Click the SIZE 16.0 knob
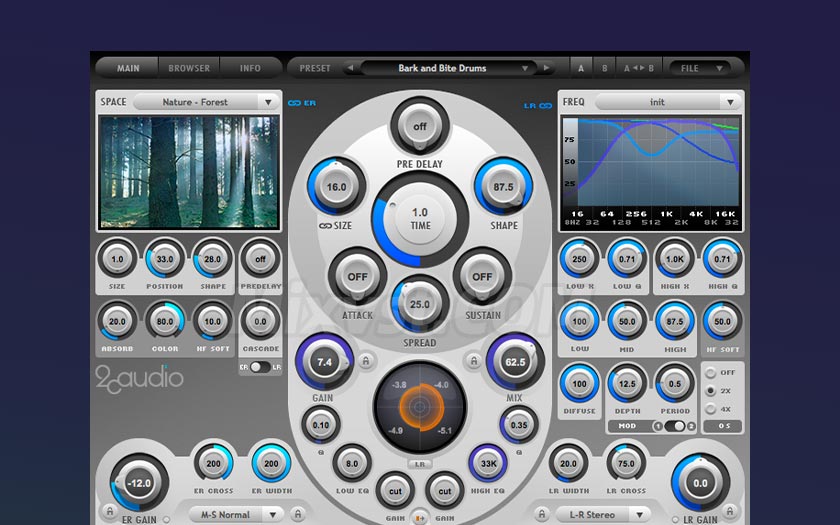 336,187
